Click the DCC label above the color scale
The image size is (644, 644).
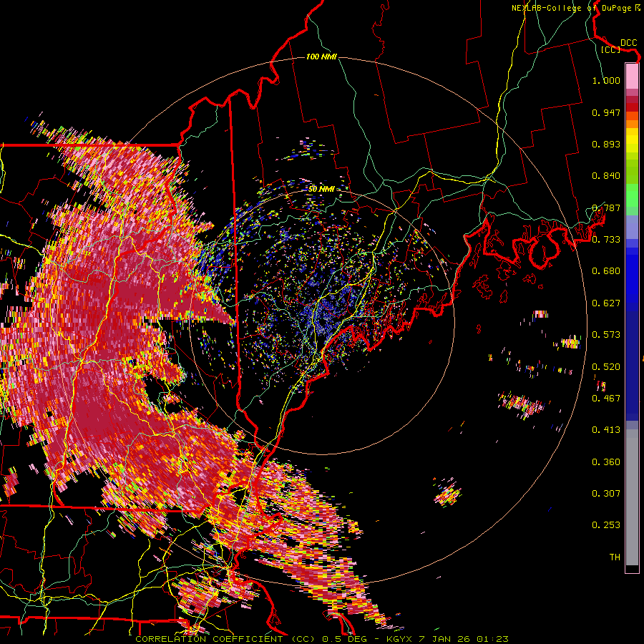pos(629,43)
